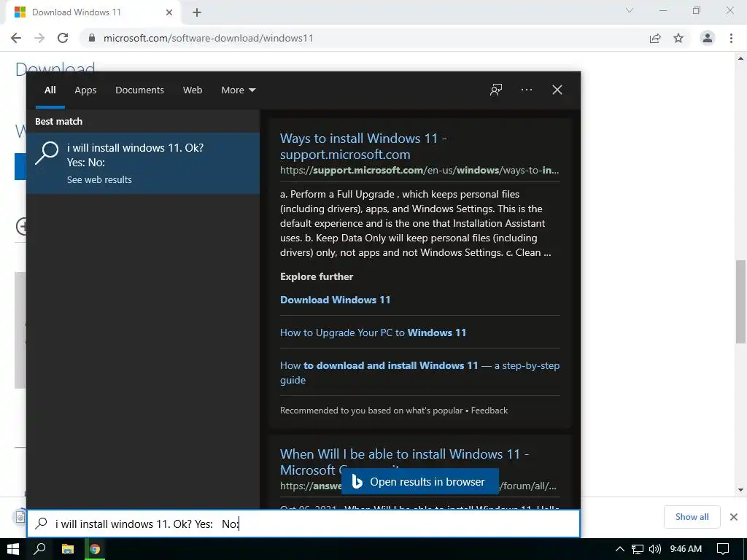The width and height of the screenshot is (747, 560).
Task: Click See web results
Action: coord(99,179)
